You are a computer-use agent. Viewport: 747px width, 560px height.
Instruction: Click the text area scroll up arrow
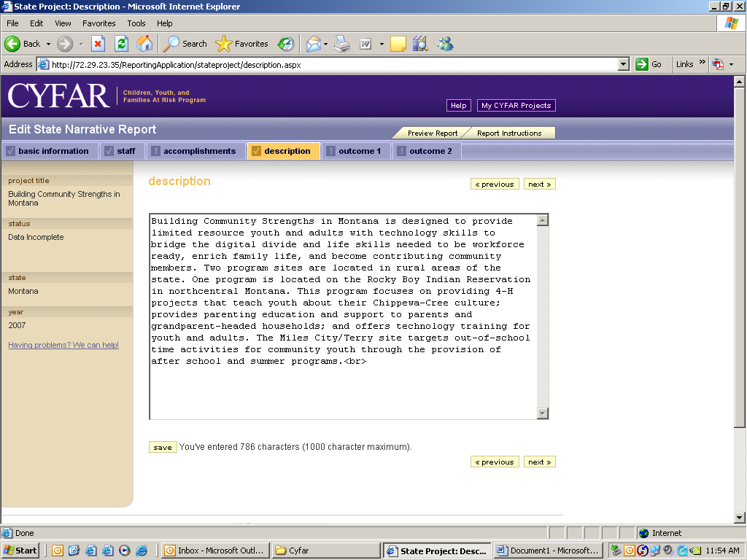[543, 220]
